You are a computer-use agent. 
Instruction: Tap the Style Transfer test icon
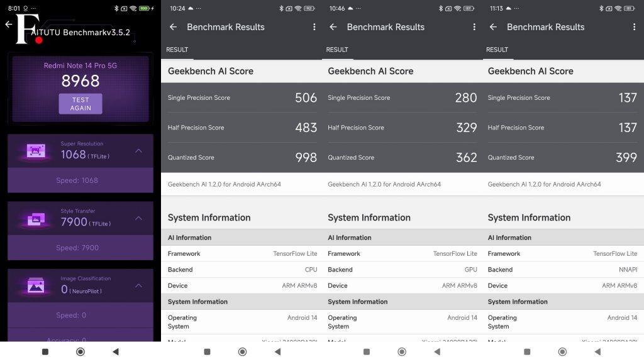pos(36,218)
